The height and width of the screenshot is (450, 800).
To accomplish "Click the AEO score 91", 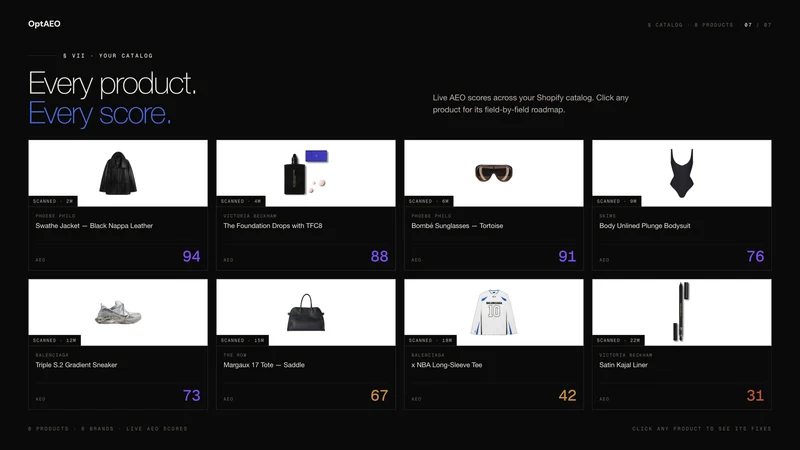I will 567,256.
